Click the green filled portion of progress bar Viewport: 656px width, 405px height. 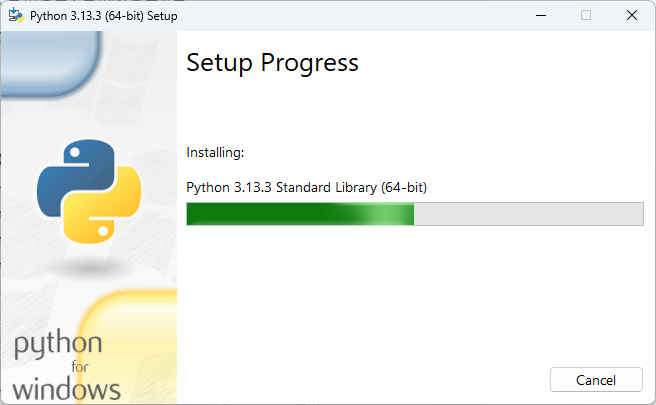[x=270, y=214]
